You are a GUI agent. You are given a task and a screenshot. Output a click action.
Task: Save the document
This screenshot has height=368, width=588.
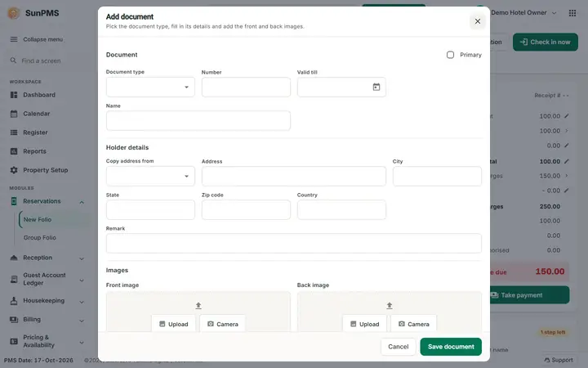[x=451, y=347]
